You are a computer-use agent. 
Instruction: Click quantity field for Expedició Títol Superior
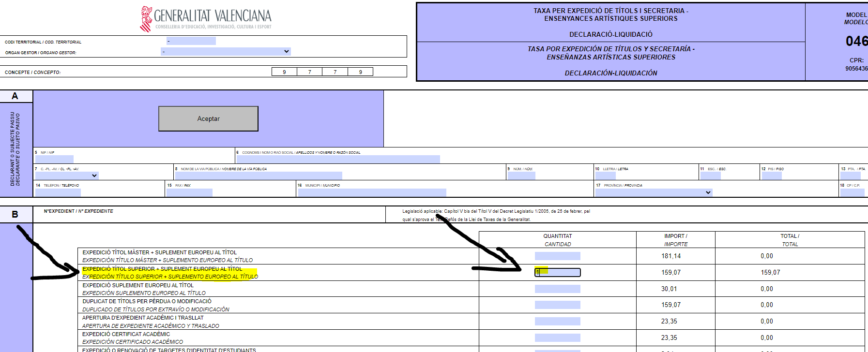click(557, 273)
